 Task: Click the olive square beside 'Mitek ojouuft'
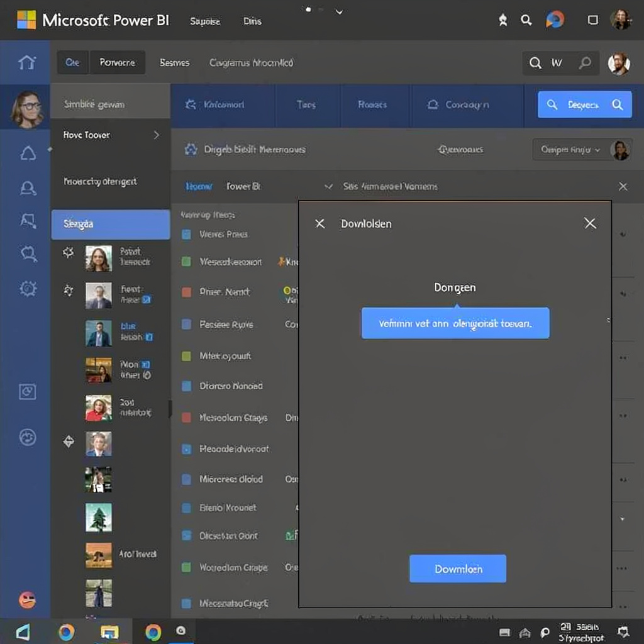pos(186,356)
